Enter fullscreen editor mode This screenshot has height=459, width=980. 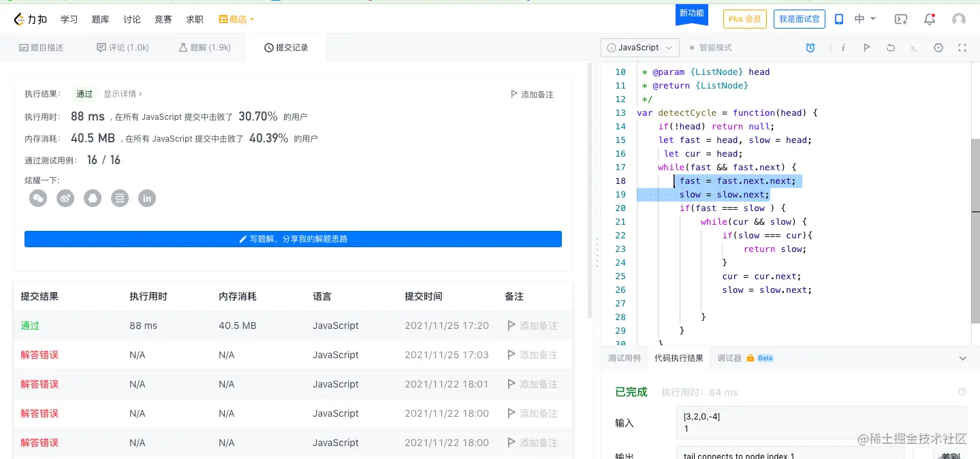pyautogui.click(x=962, y=48)
